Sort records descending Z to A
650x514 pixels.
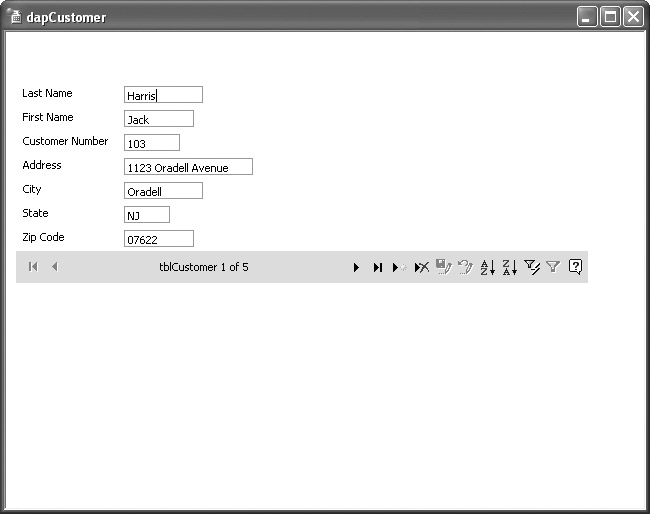point(509,267)
